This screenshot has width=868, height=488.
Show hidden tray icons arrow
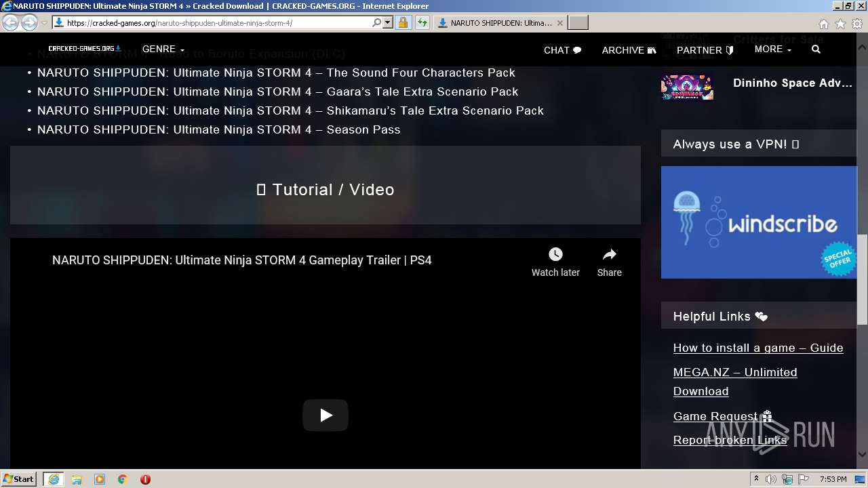[756, 479]
